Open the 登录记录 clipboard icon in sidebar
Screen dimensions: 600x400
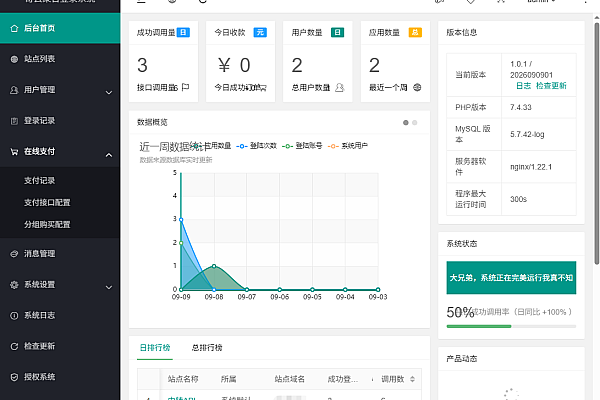click(x=14, y=121)
